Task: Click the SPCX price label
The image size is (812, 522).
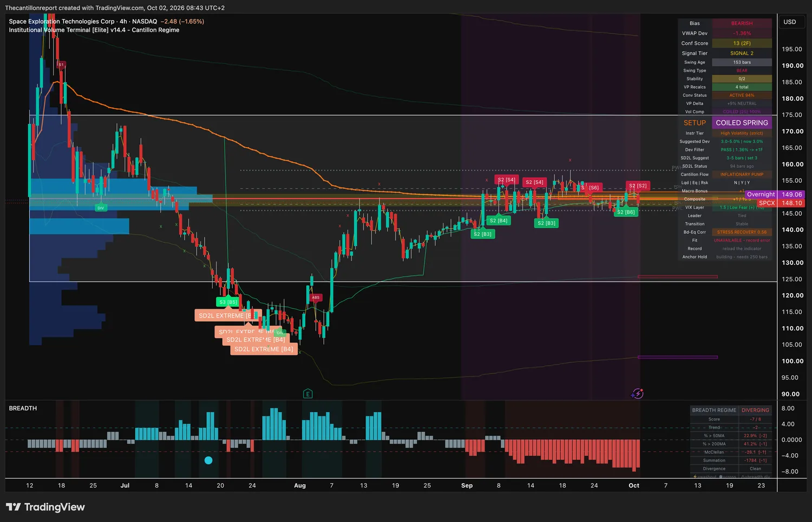Action: pos(767,203)
